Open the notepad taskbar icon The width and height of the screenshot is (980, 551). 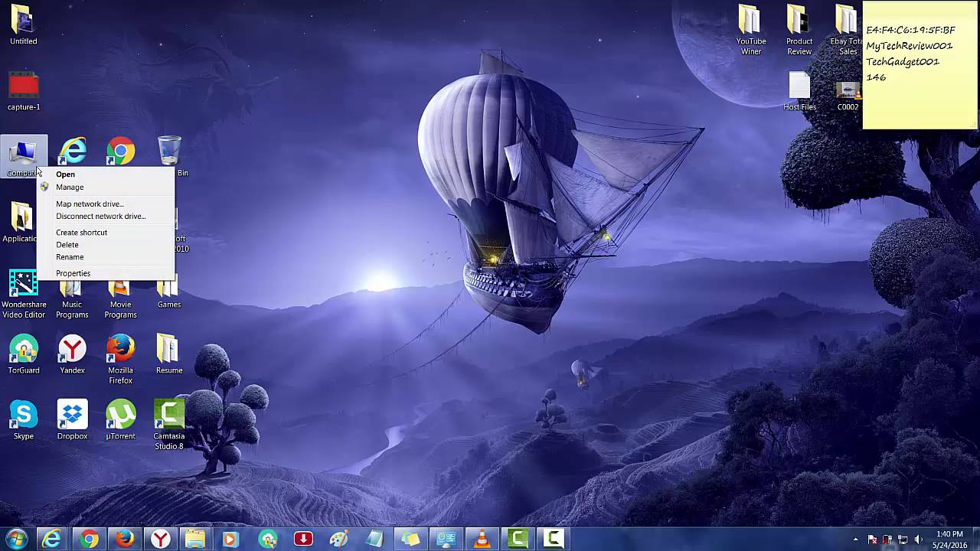pos(374,540)
